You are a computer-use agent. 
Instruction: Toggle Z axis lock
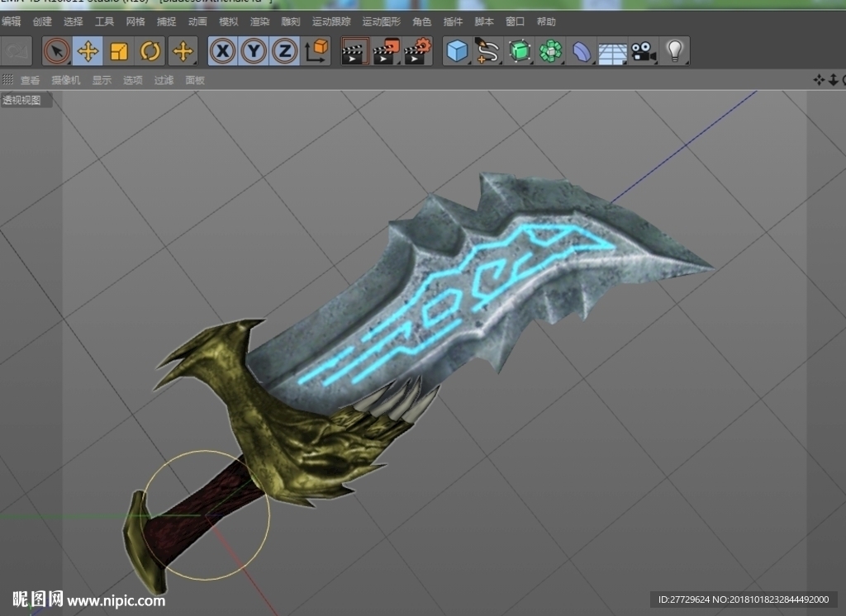(x=285, y=52)
